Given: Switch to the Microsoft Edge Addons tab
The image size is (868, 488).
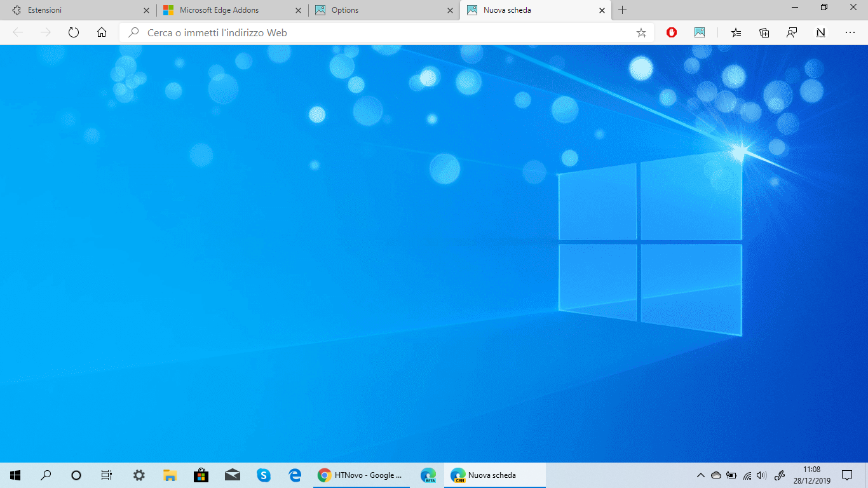Looking at the screenshot, I should point(233,10).
